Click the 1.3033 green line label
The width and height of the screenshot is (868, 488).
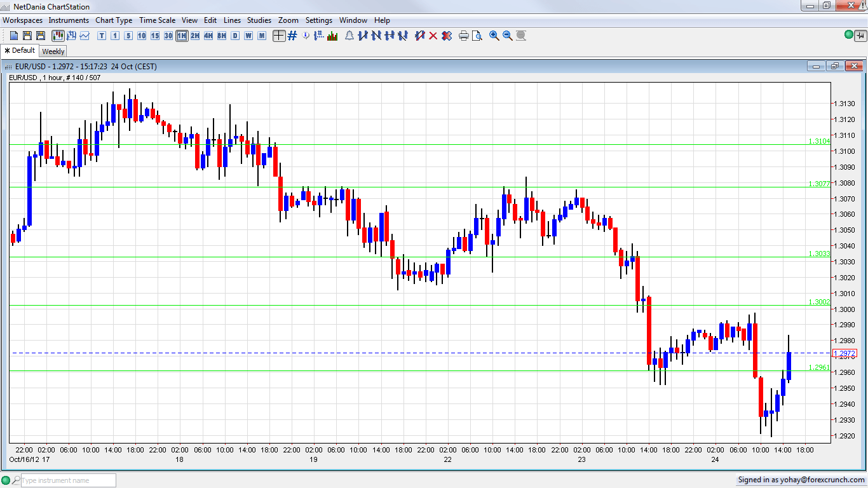pos(820,254)
